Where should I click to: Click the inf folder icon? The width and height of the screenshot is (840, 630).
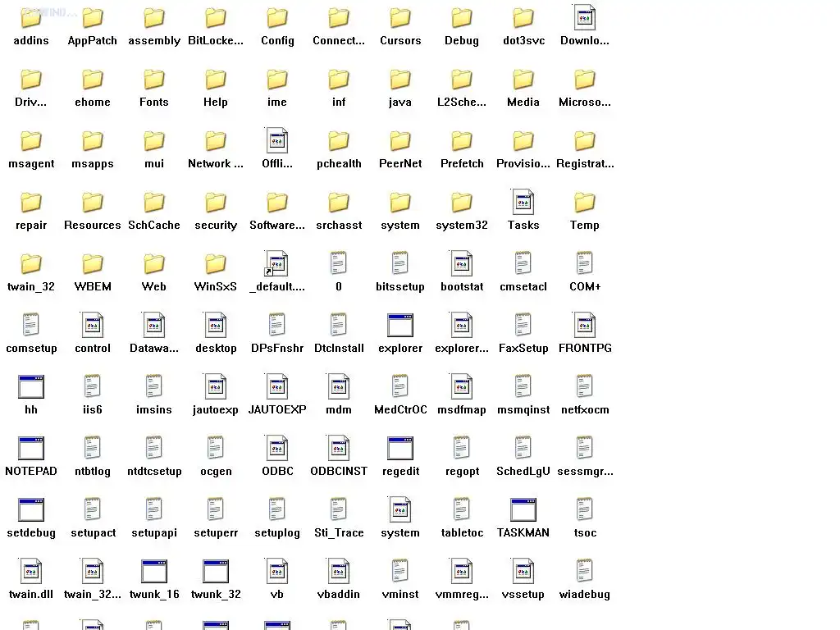339,80
